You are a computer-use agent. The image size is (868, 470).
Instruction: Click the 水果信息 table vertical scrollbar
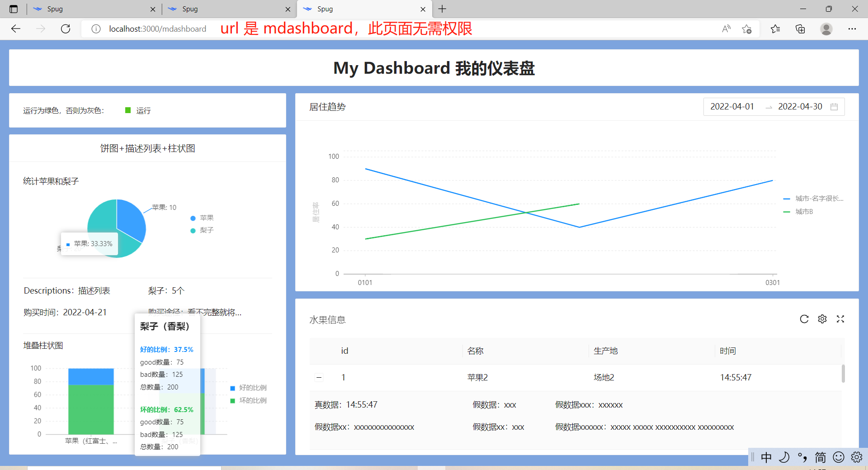[843, 374]
